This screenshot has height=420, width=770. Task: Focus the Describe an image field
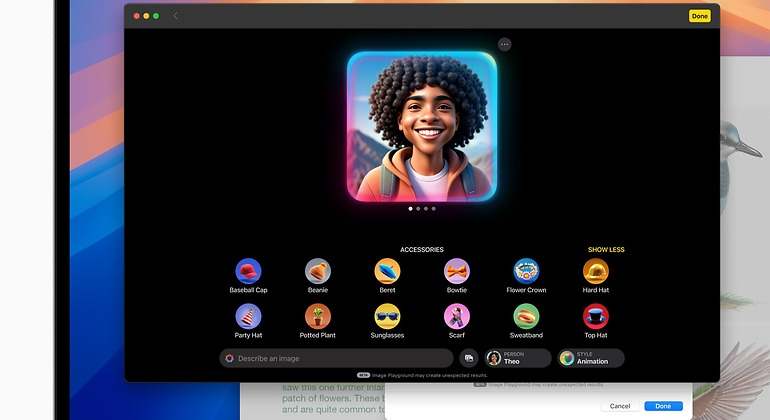click(x=336, y=358)
